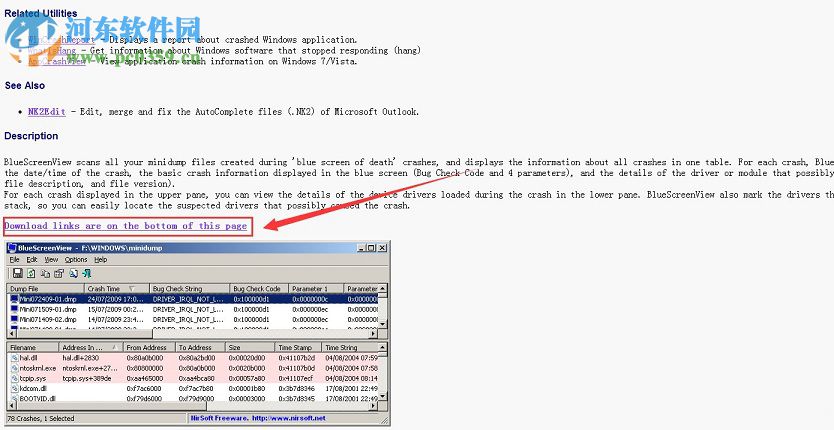Click the file icon beside hal.dll
834x430 pixels.
pyautogui.click(x=14, y=358)
